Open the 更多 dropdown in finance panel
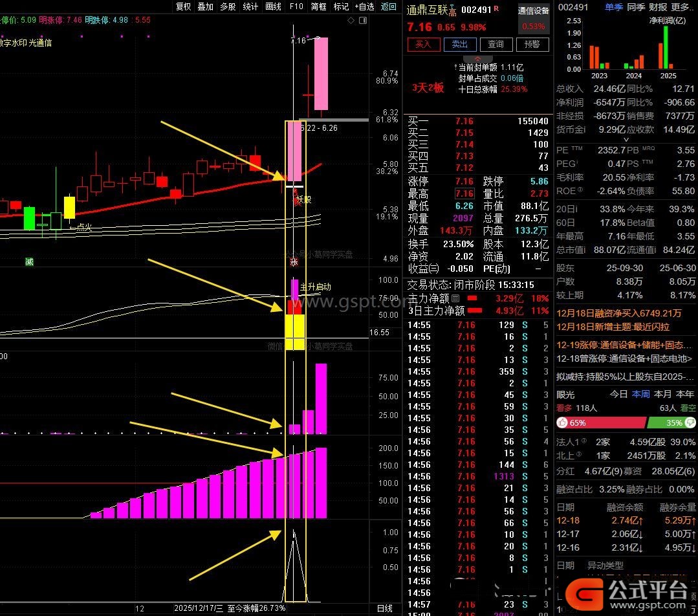This screenshot has width=698, height=616. pos(682,7)
